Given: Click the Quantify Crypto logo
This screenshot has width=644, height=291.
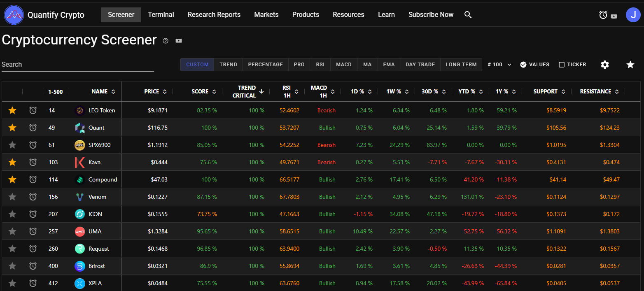Looking at the screenshot, I should (x=14, y=15).
